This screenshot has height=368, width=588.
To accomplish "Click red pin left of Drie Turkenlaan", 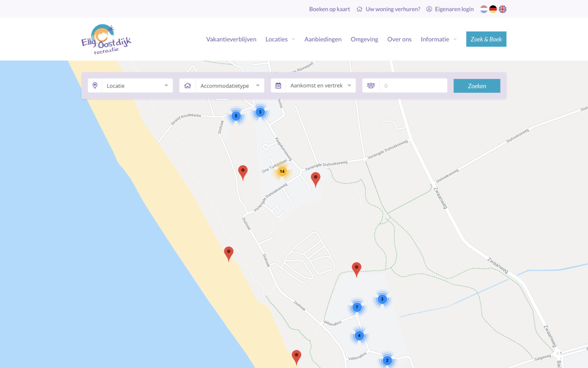I will 243,172.
